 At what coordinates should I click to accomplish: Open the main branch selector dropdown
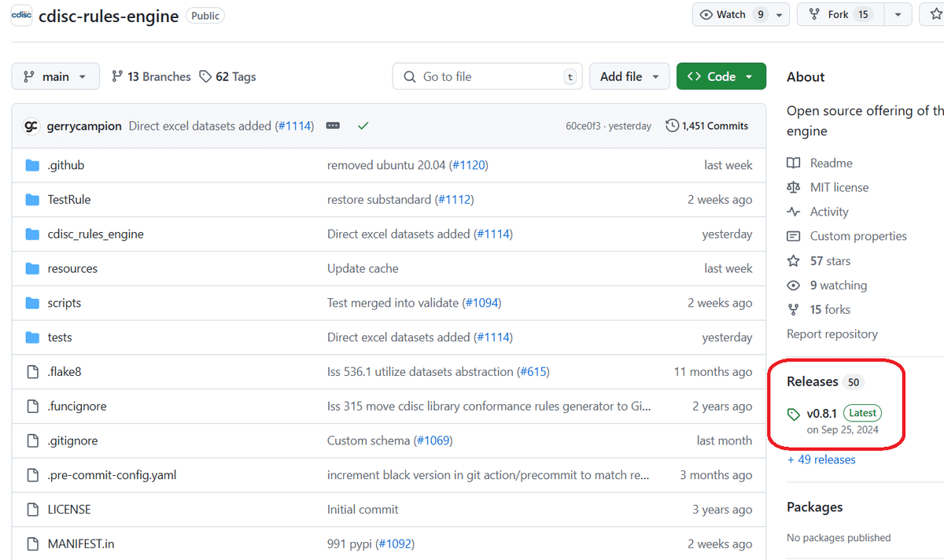tap(55, 76)
